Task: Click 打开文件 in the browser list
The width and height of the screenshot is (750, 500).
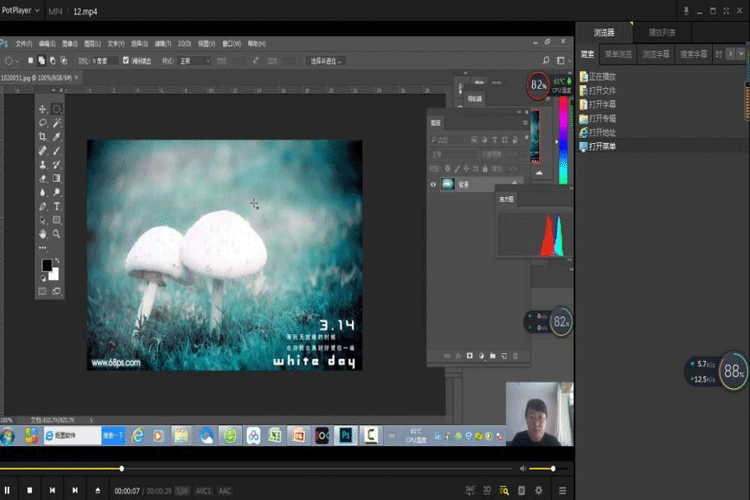Action: (x=603, y=90)
